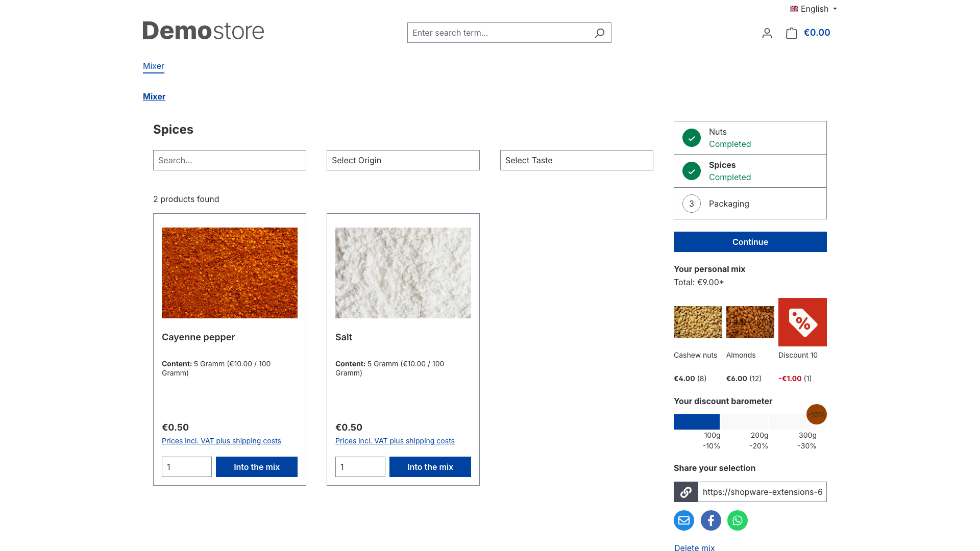This screenshot has height=551, width=980.
Task: Click the Continue button
Action: [750, 242]
